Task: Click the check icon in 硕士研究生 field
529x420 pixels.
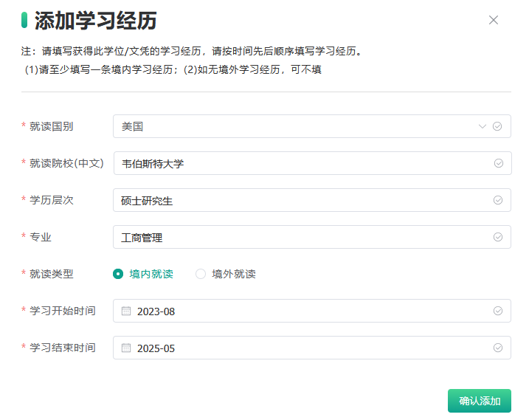Action: point(498,200)
